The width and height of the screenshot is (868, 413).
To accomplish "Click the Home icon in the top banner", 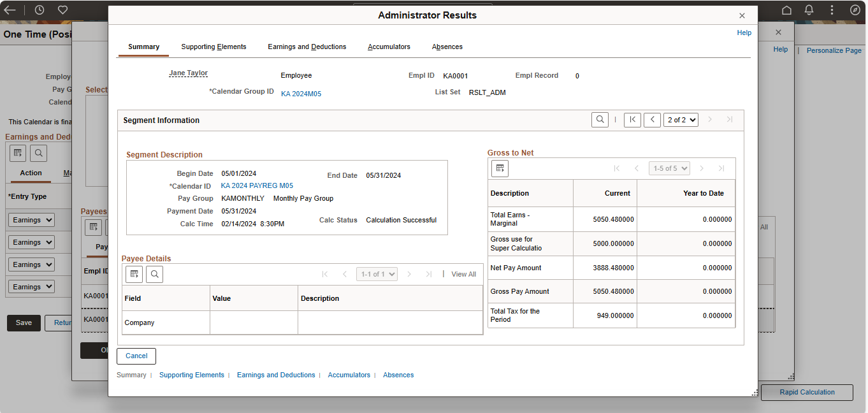I will point(786,10).
